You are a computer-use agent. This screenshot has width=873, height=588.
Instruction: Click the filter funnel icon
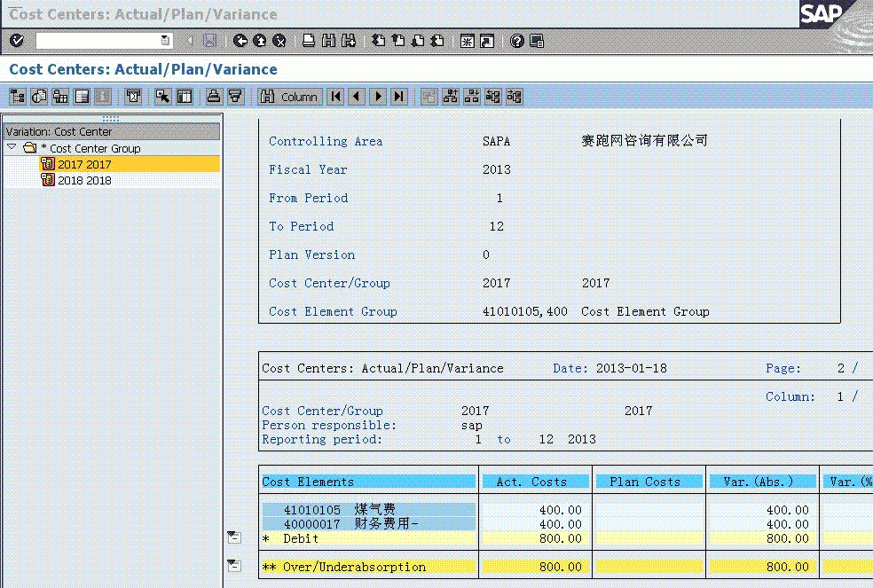[x=235, y=97]
